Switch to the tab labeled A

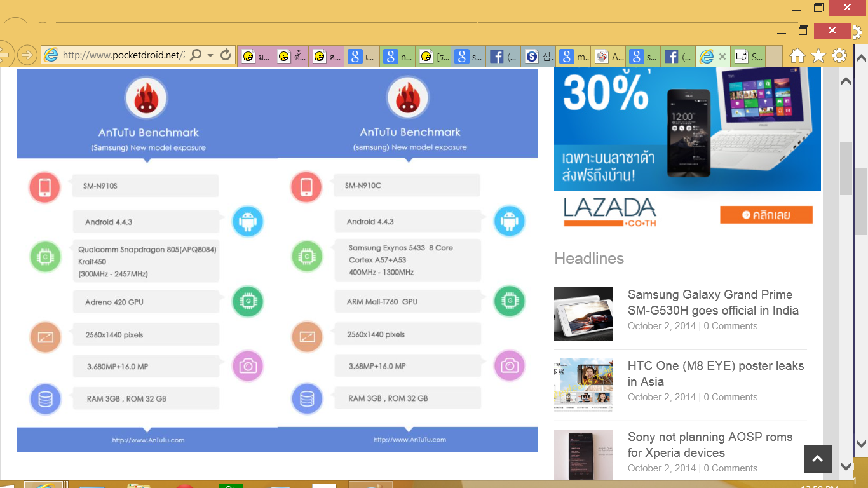[609, 57]
